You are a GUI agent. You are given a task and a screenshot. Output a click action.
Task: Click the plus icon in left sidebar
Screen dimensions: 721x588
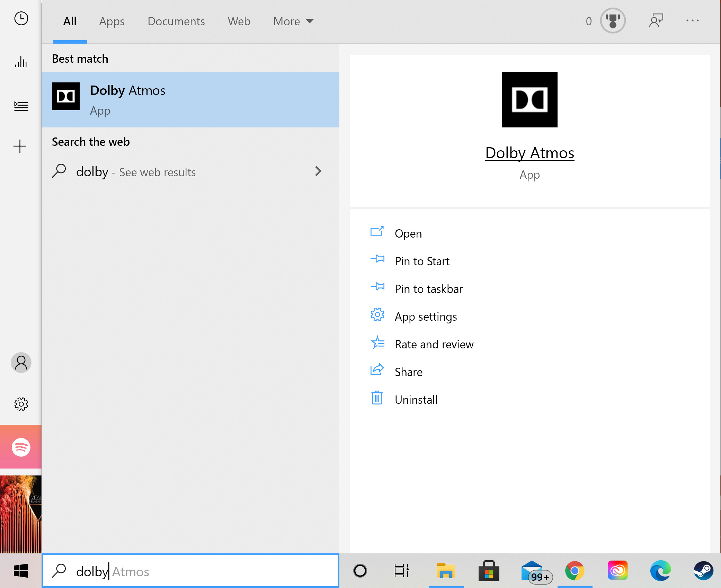(20, 146)
